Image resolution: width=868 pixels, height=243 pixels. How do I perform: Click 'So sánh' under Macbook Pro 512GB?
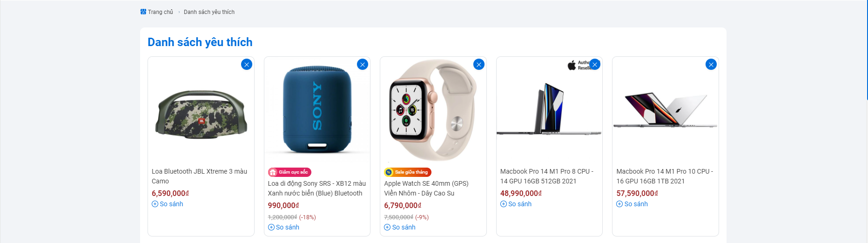(516, 204)
